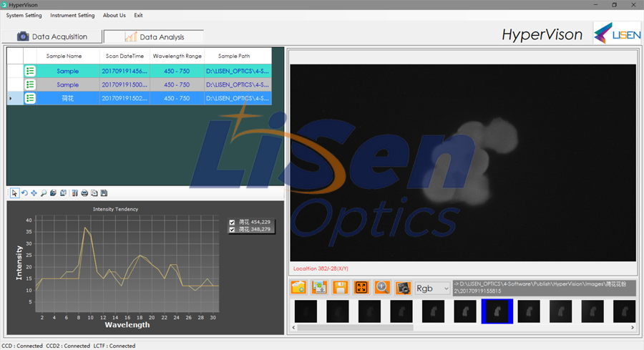Save image using orange floppy icon
The image size is (644, 350).
click(x=340, y=288)
